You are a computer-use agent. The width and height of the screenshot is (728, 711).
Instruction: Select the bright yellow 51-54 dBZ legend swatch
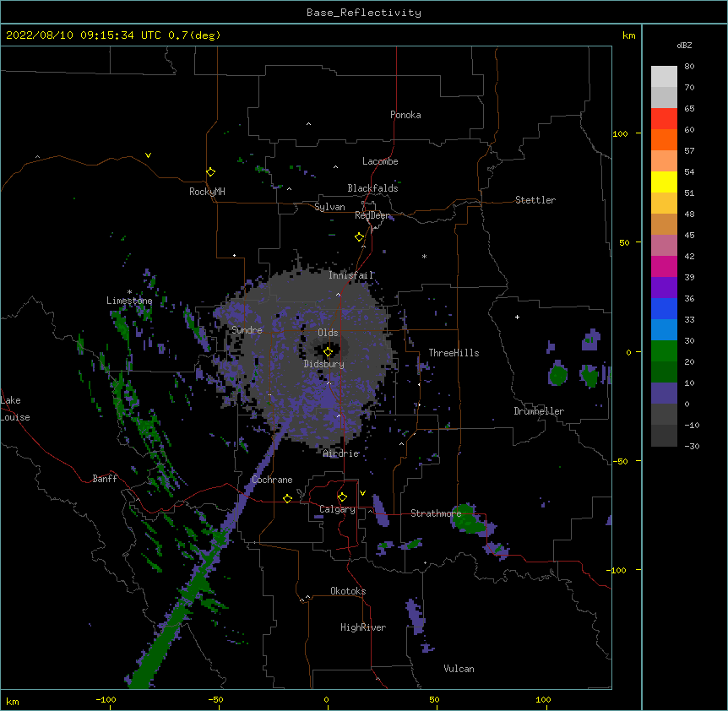pos(664,182)
